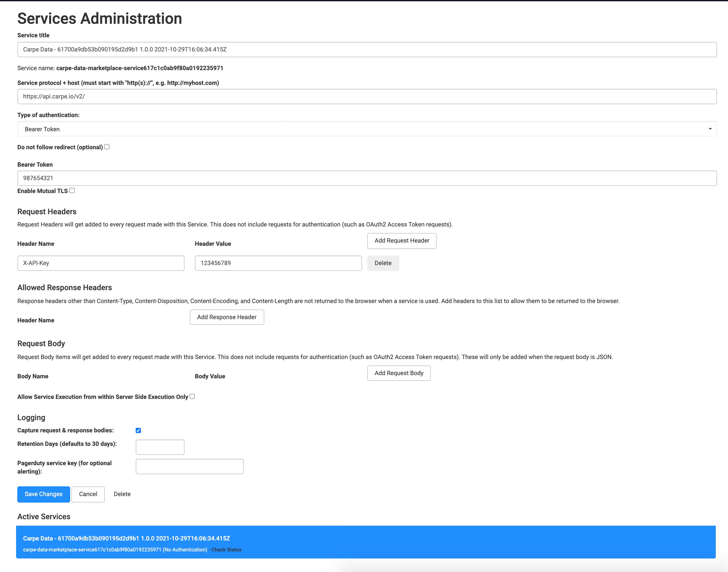The height and width of the screenshot is (572, 728).
Task: Click the Delete service link beside Cancel
Action: click(x=122, y=494)
